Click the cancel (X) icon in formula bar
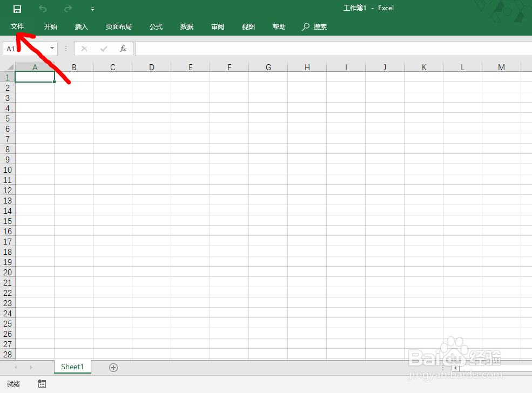 84,48
